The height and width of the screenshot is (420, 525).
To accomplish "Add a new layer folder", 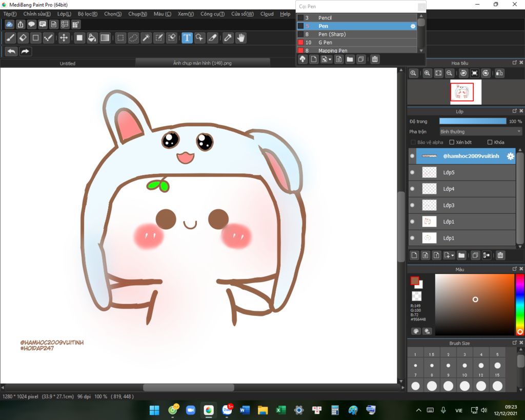I will coord(461,255).
